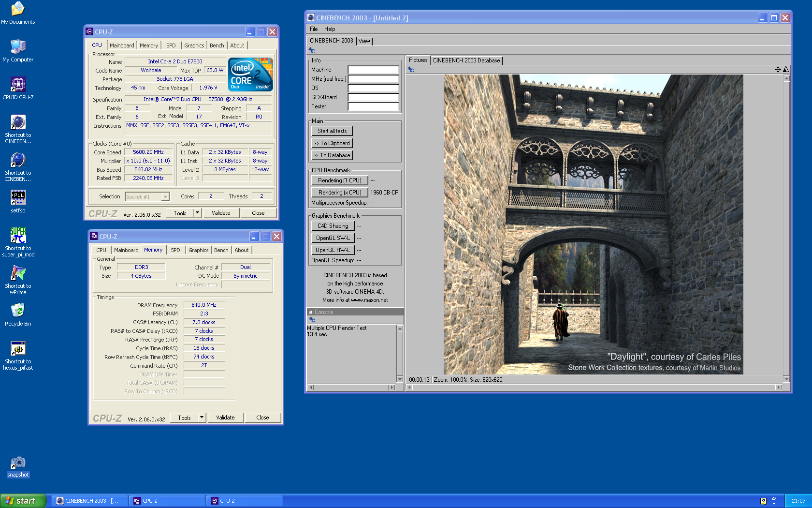This screenshot has width=812, height=508.
Task: Open Socket #1 selection dropdown
Action: click(165, 196)
